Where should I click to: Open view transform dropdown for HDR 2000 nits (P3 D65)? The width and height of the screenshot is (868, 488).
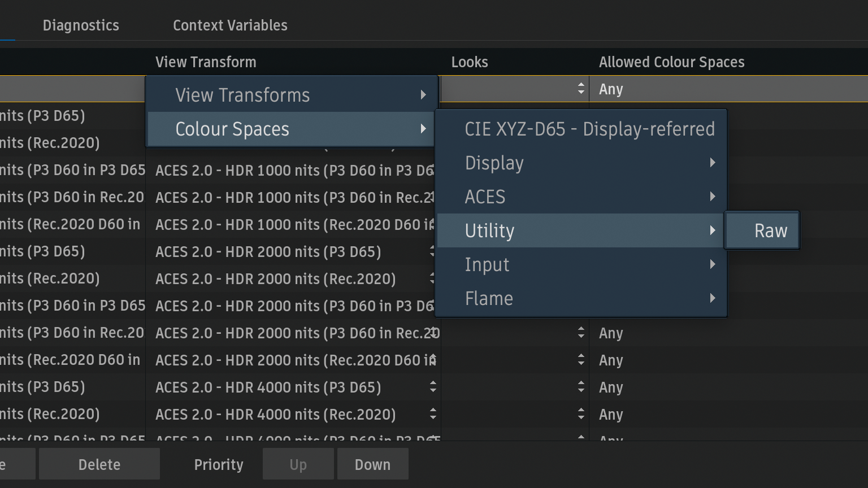coord(433,251)
